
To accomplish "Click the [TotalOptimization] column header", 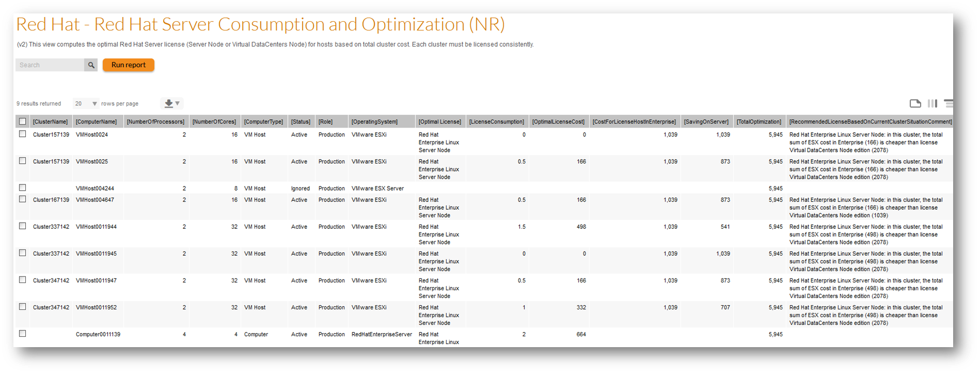I will point(759,122).
